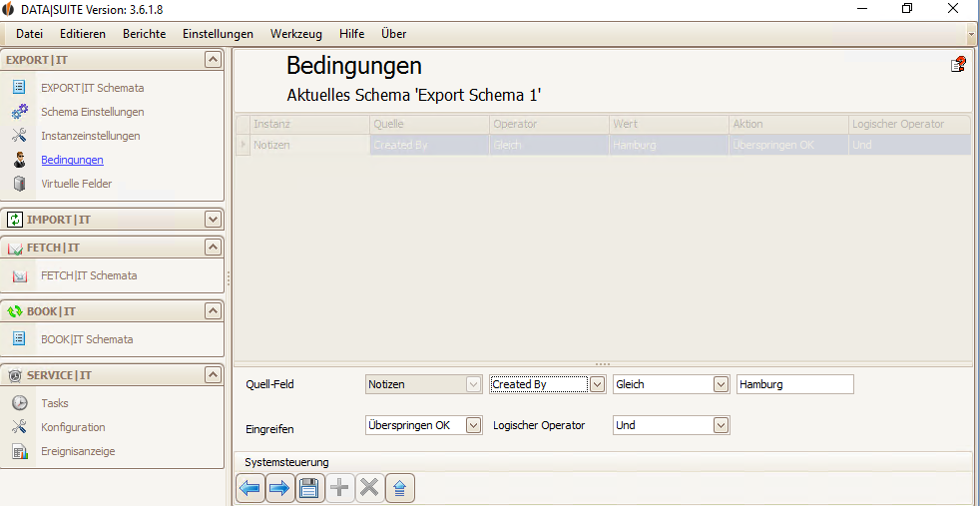Click the Ereignisanzeige report icon
980x506 pixels.
click(x=20, y=451)
